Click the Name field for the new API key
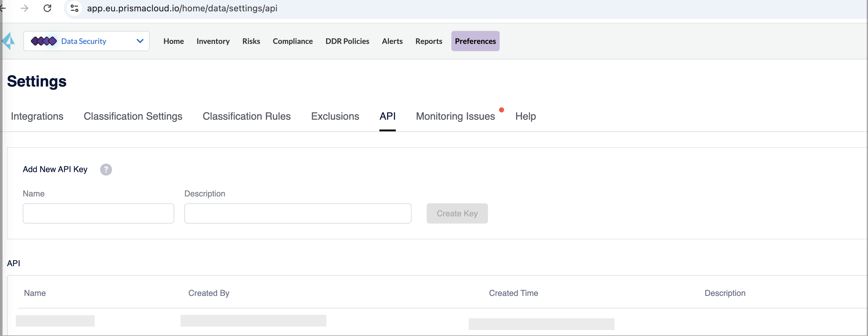 [98, 213]
